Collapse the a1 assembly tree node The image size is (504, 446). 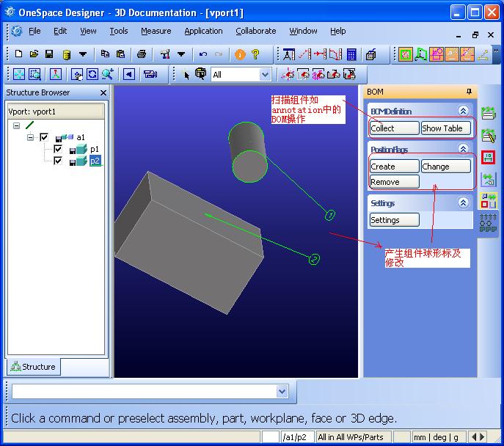click(x=30, y=137)
